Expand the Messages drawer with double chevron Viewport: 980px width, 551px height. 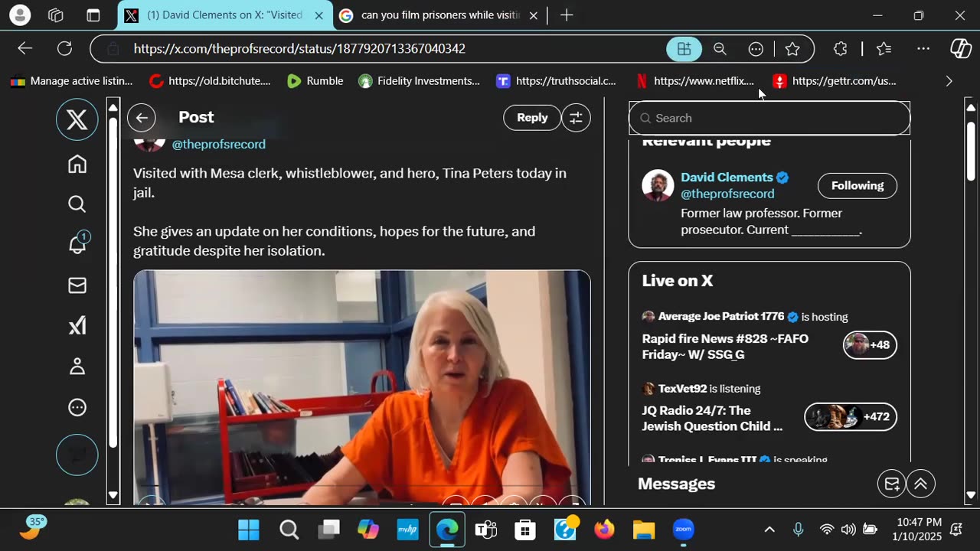coord(921,484)
